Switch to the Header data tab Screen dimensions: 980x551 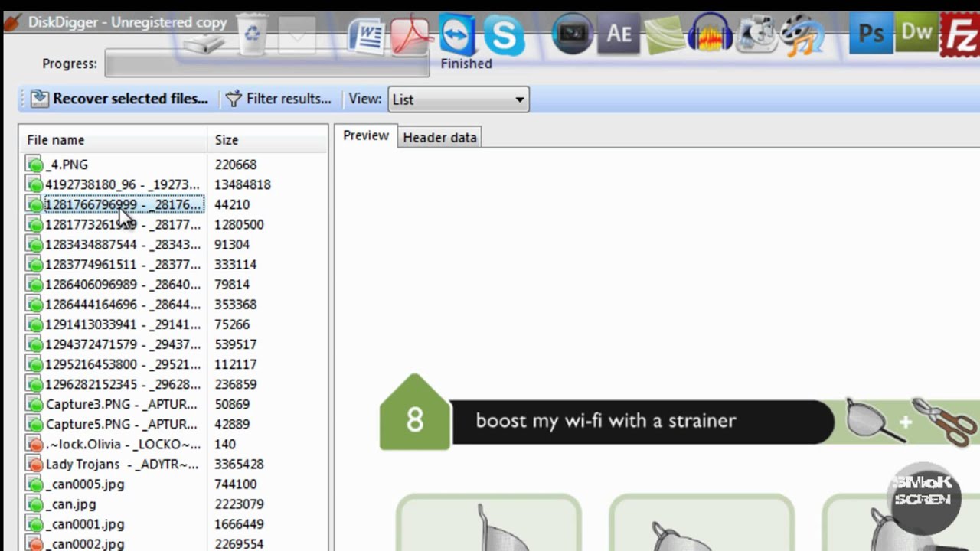pyautogui.click(x=439, y=138)
